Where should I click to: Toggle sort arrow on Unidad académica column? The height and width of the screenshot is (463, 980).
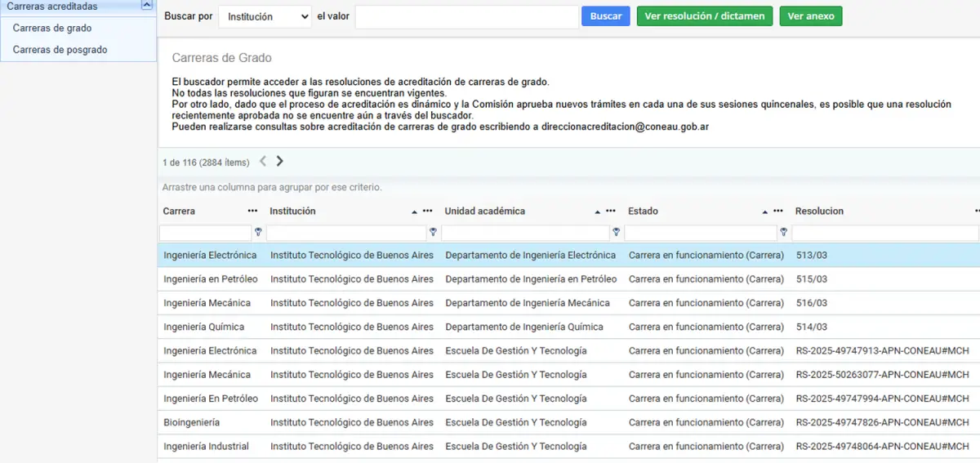598,211
